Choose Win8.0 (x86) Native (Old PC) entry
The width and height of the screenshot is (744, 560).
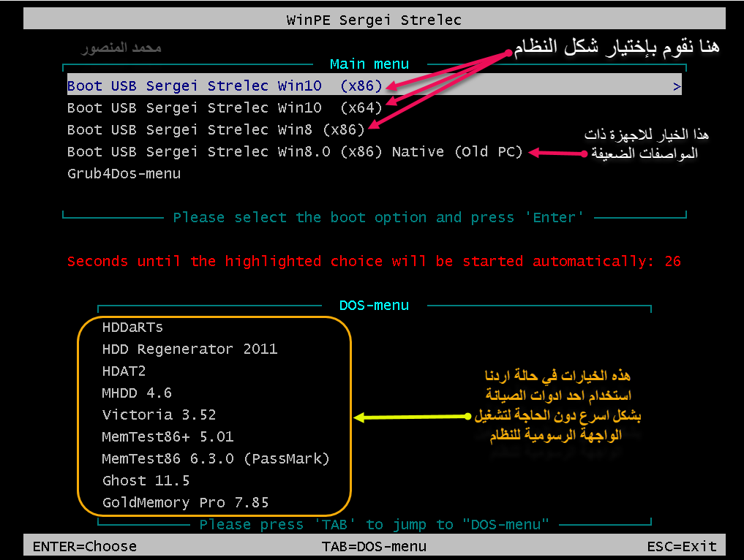point(295,152)
